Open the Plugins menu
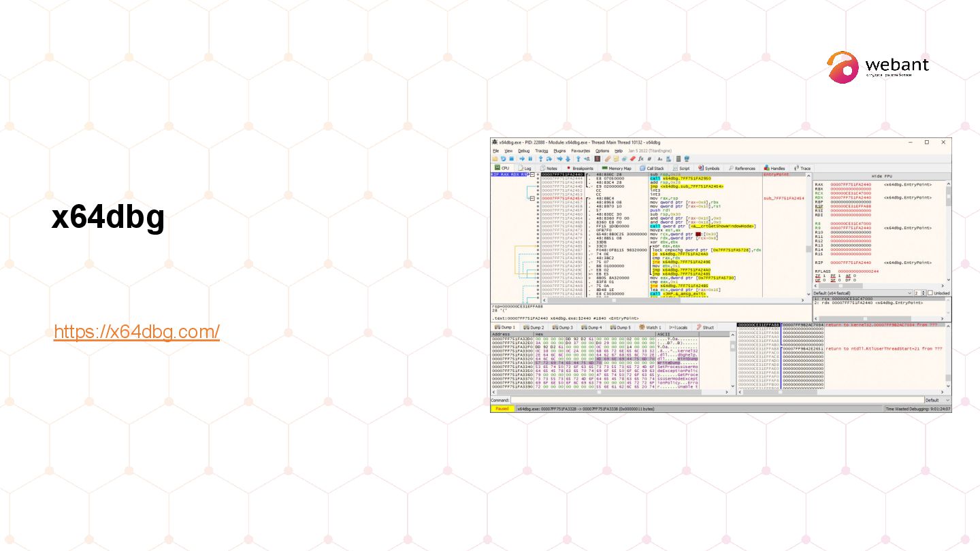980x551 pixels. pos(559,151)
